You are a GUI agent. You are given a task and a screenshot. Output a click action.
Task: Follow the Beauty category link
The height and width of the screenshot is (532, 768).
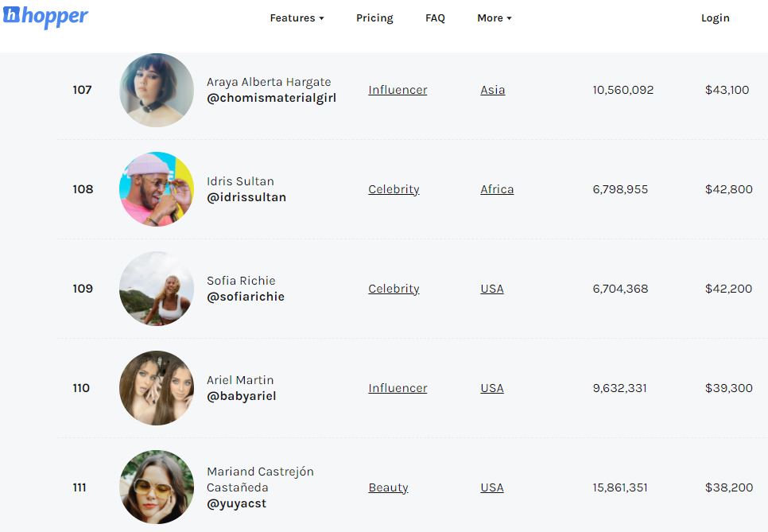[x=388, y=488]
